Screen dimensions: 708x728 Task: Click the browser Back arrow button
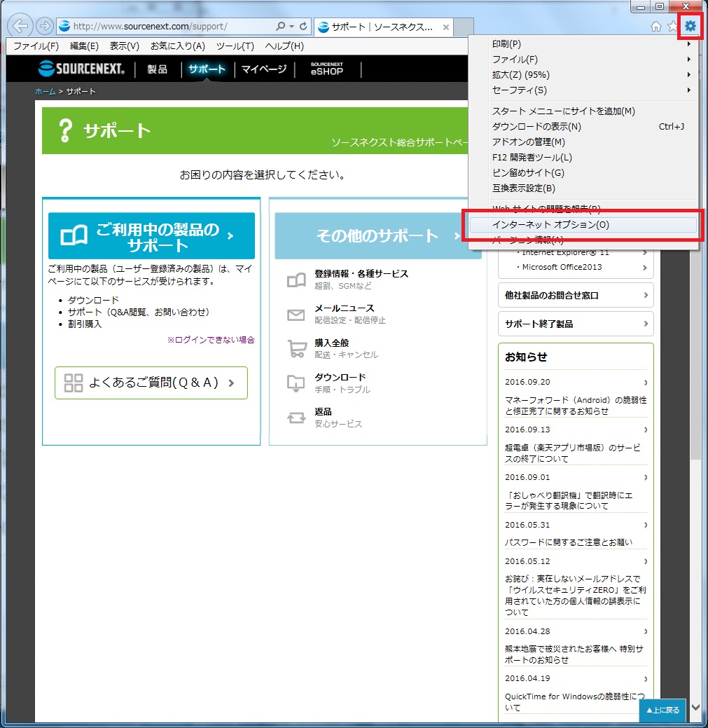point(21,27)
